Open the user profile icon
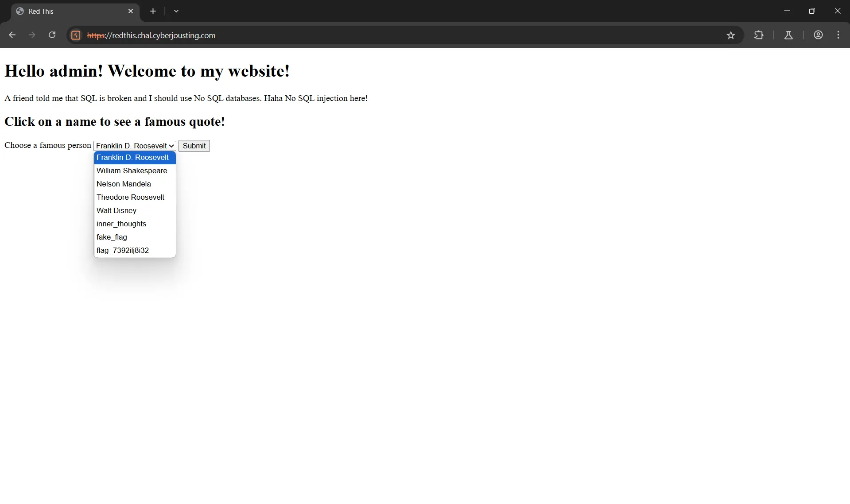 click(x=818, y=35)
